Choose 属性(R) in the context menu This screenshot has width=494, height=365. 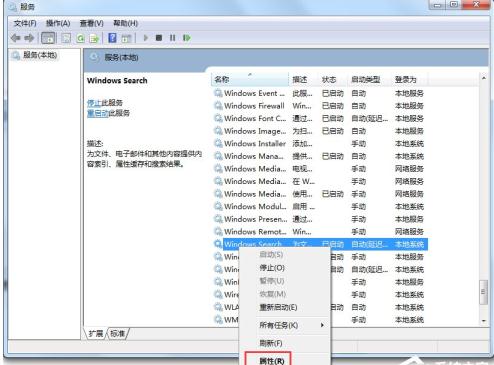(272, 361)
